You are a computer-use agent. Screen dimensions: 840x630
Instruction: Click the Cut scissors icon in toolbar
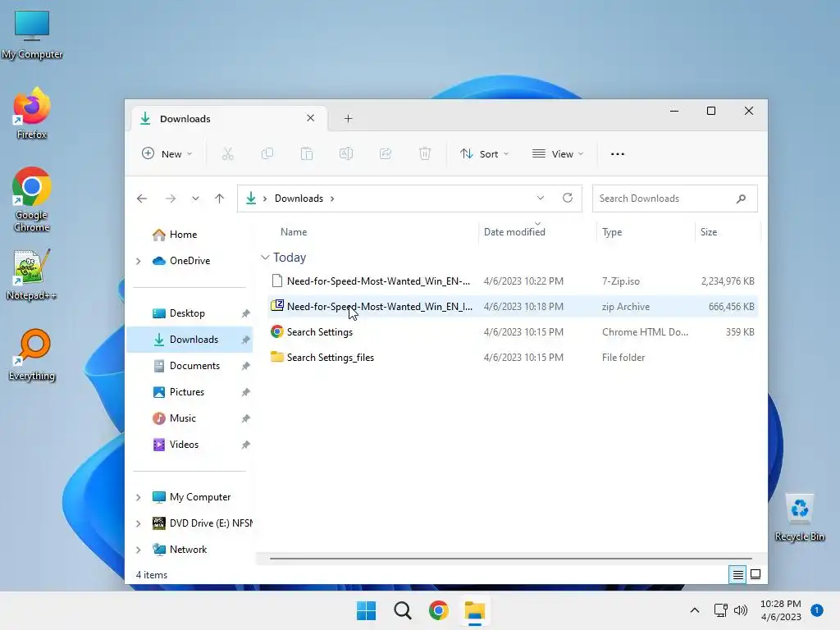(228, 154)
